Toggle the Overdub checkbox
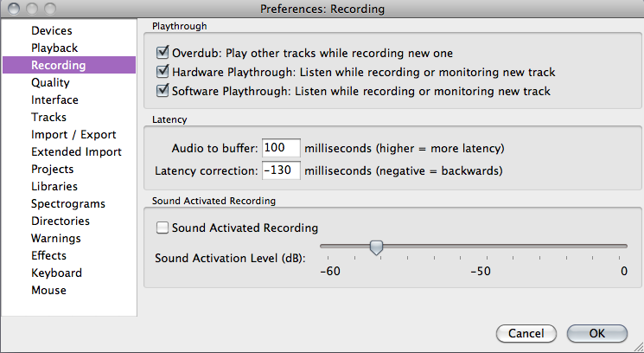 [x=163, y=54]
